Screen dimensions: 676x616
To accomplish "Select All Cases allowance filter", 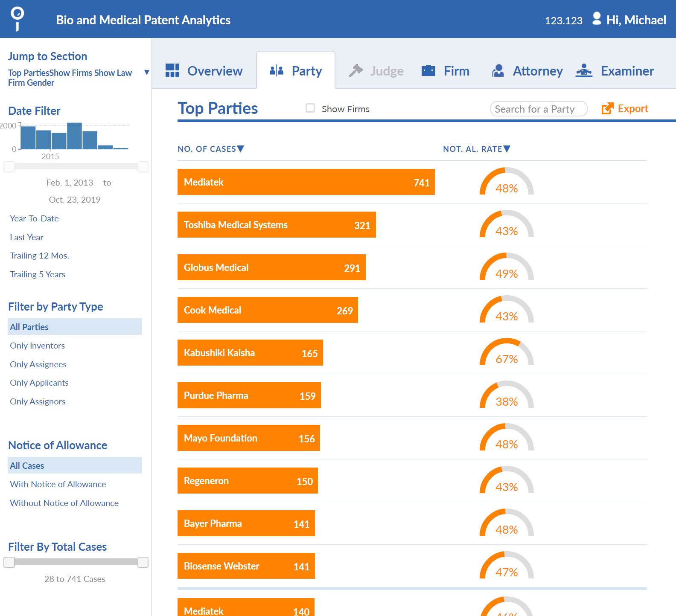I will pos(75,465).
